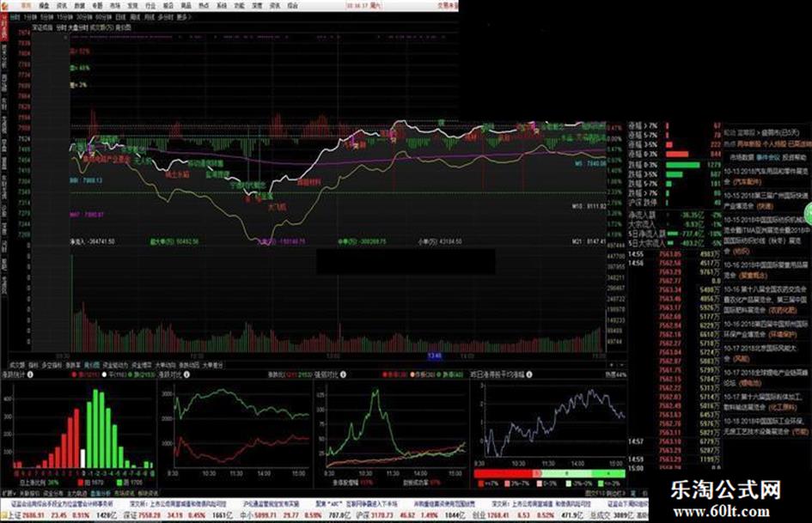Switch to 1分钟 period
Viewport: 812px width, 523px height.
31,17
